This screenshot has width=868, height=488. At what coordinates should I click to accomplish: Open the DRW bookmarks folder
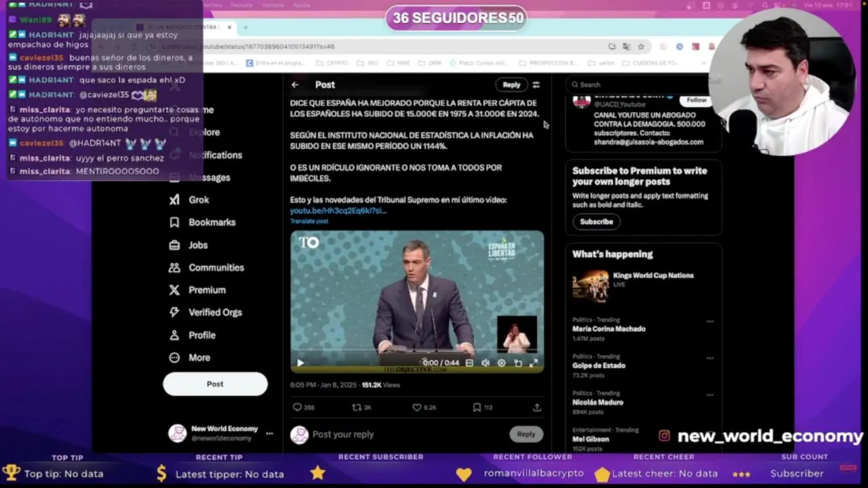[x=431, y=63]
